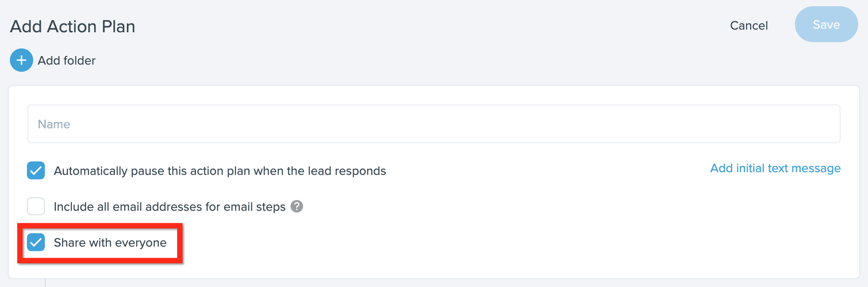
Task: Open the question mark help icon
Action: 297,206
